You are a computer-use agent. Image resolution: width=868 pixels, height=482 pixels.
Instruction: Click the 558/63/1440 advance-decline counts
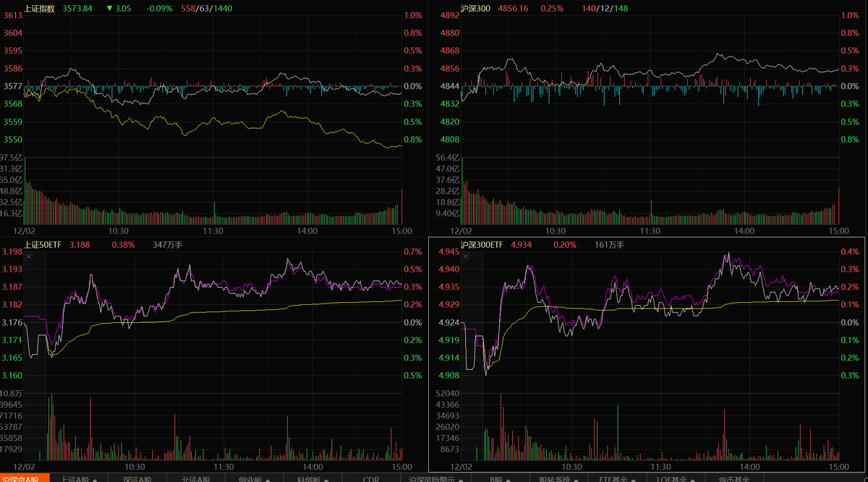207,8
